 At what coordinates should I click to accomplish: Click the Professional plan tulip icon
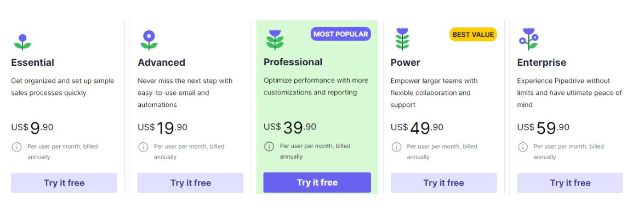tap(275, 40)
